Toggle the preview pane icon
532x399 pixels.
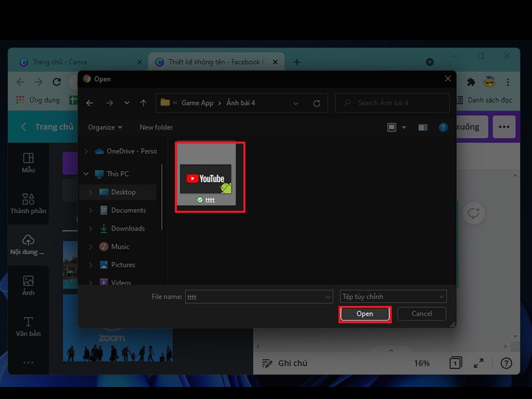[x=423, y=127]
